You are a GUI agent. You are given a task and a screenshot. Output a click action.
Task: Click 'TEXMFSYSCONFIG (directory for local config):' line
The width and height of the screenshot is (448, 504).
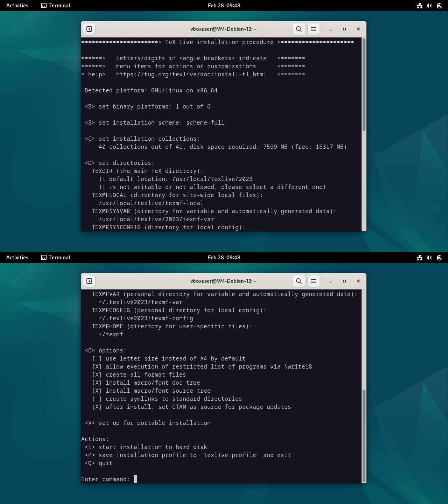[x=169, y=227]
